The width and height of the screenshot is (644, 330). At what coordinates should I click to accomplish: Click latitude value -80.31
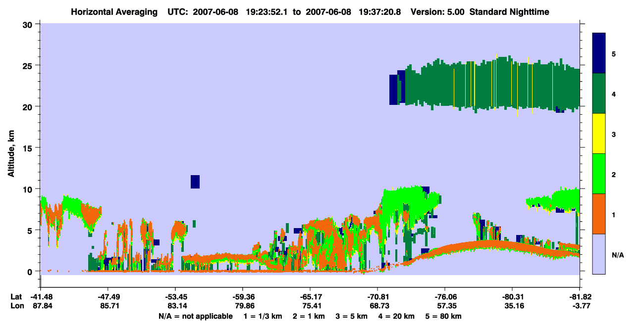coord(512,297)
